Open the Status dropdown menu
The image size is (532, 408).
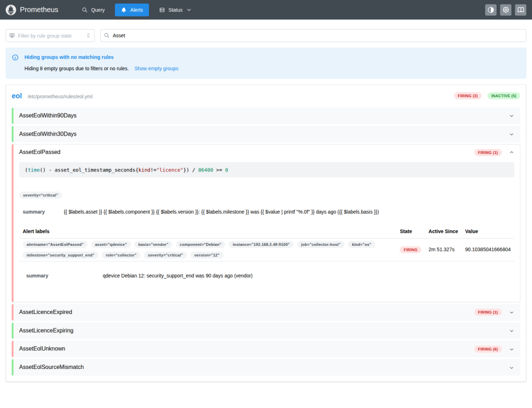coord(176,10)
